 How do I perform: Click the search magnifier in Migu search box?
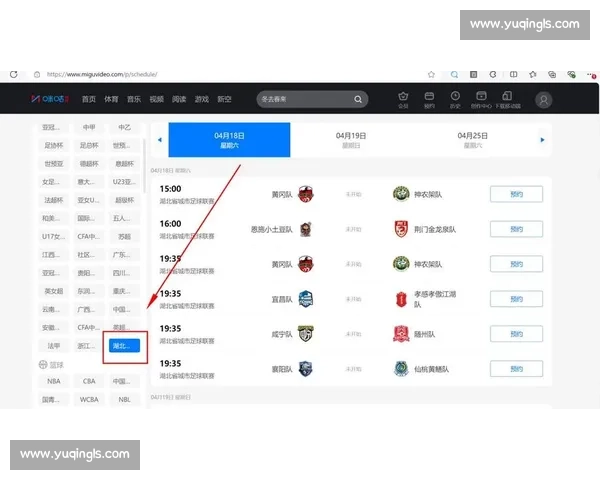click(x=358, y=100)
